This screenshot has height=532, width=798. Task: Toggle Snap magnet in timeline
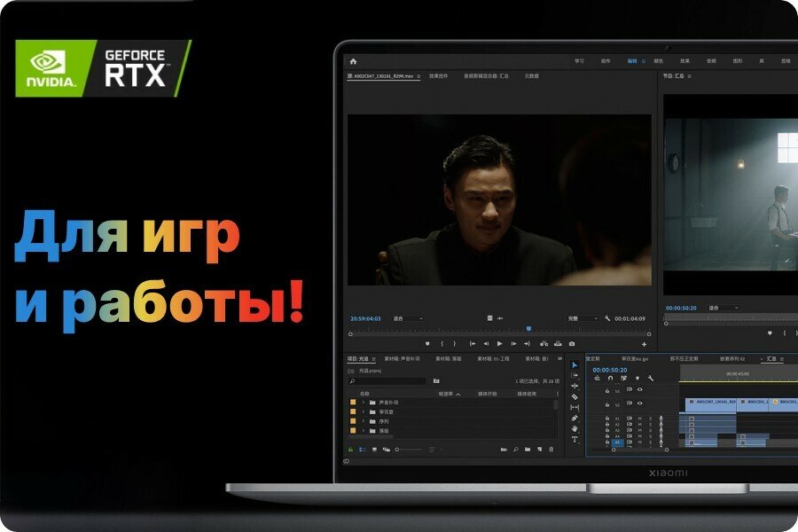pyautogui.click(x=610, y=379)
